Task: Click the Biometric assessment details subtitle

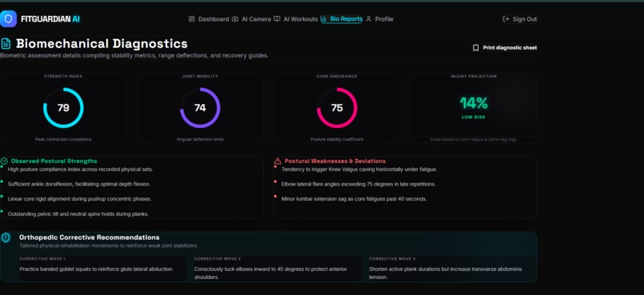Action: pyautogui.click(x=134, y=55)
